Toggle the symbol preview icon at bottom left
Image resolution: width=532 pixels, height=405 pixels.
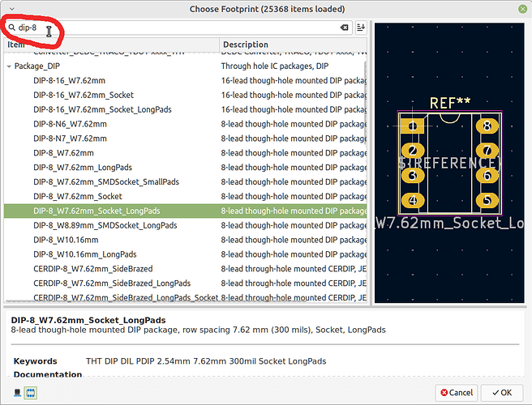[17, 393]
